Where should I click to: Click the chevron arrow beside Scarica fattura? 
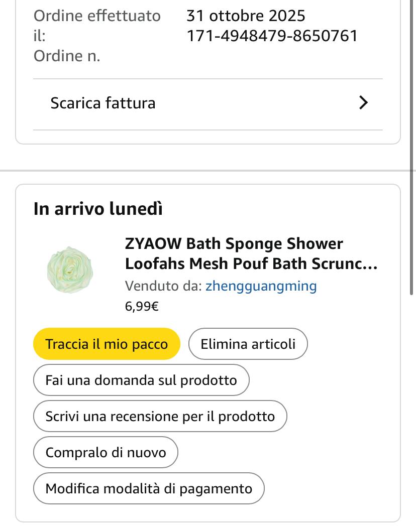[364, 103]
